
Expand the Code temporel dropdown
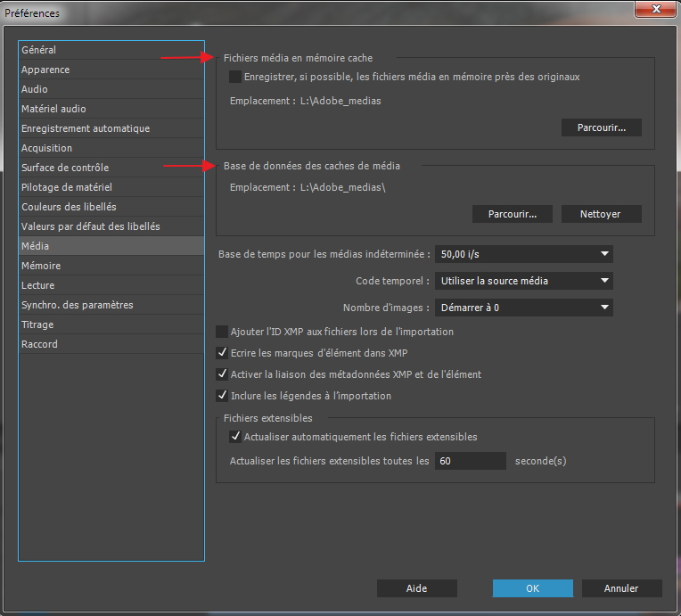point(524,281)
